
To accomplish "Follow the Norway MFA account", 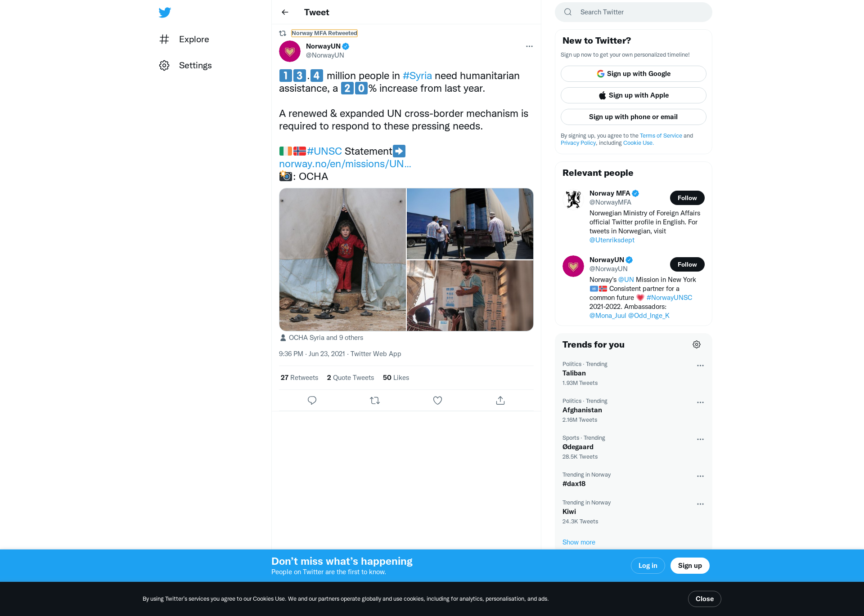I will click(x=687, y=198).
